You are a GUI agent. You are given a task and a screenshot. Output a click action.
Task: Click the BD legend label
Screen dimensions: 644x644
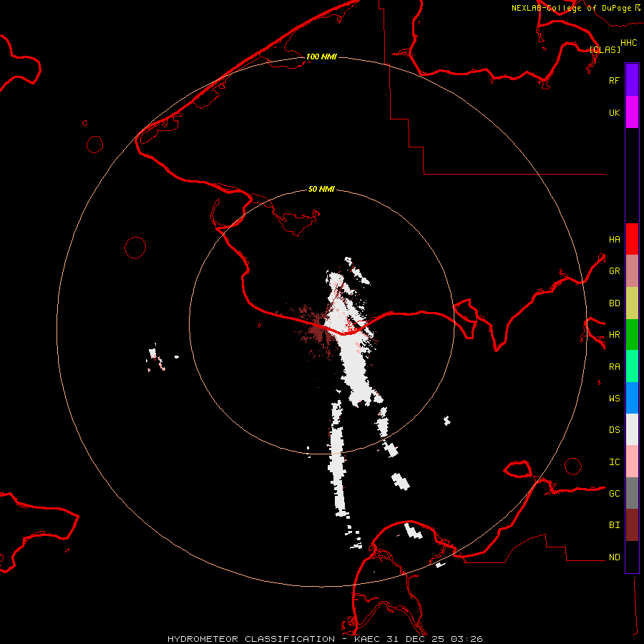[x=614, y=303]
